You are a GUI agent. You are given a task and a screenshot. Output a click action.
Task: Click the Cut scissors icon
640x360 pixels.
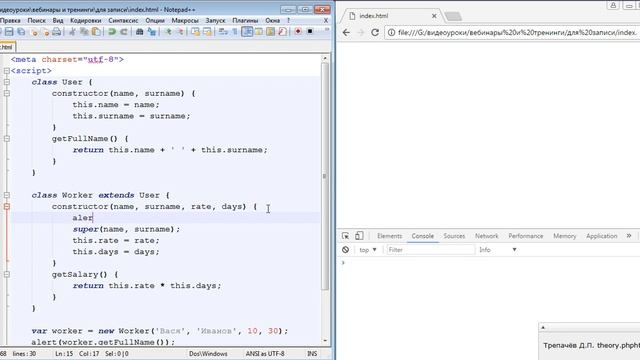[x=72, y=31]
